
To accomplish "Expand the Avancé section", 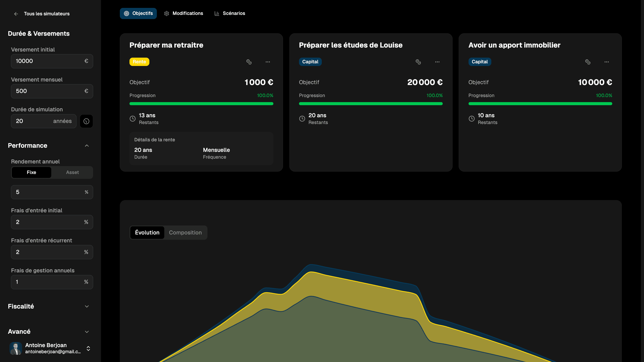I will pos(87,332).
